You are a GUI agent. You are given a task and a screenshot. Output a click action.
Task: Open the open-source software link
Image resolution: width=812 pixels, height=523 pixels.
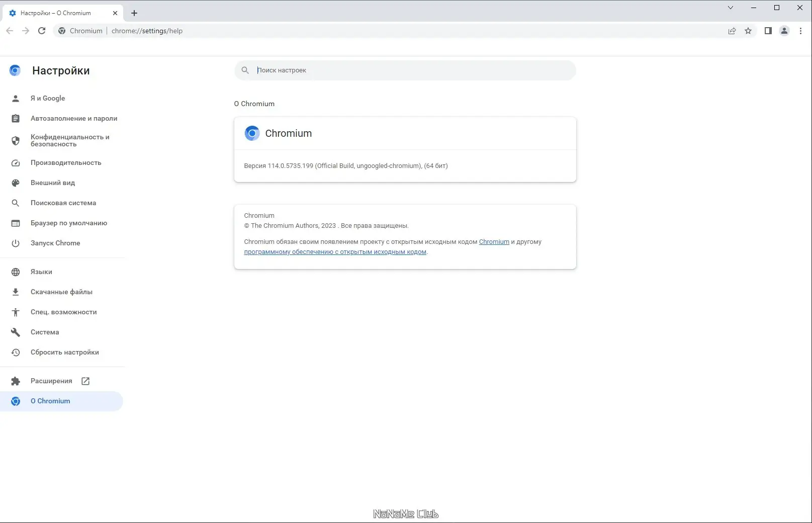point(335,252)
